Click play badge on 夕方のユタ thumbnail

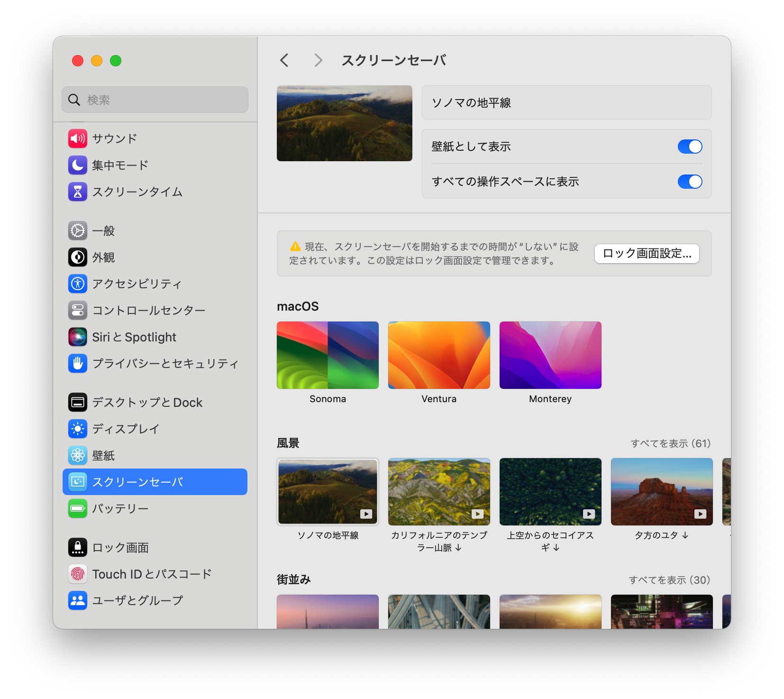click(x=700, y=514)
